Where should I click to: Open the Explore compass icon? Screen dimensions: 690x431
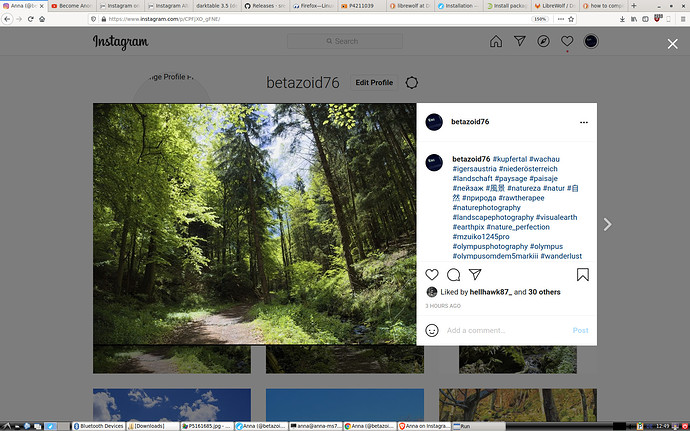[x=543, y=42]
